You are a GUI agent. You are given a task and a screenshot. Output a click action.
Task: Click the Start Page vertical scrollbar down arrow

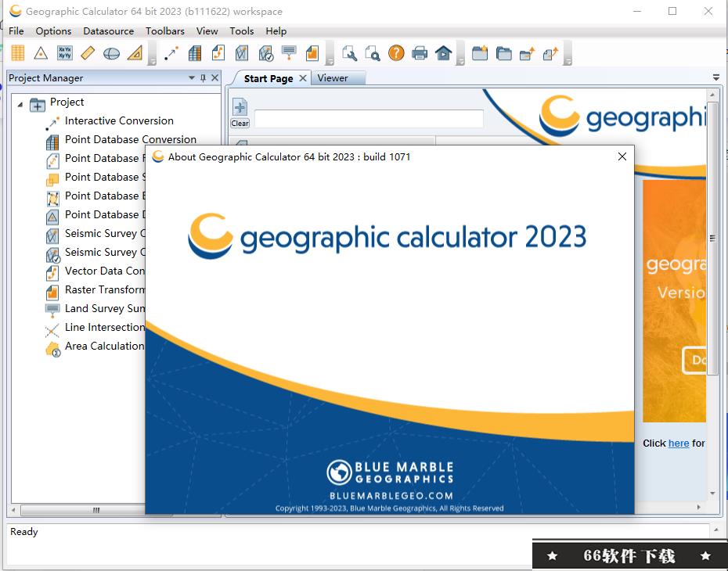click(x=712, y=494)
